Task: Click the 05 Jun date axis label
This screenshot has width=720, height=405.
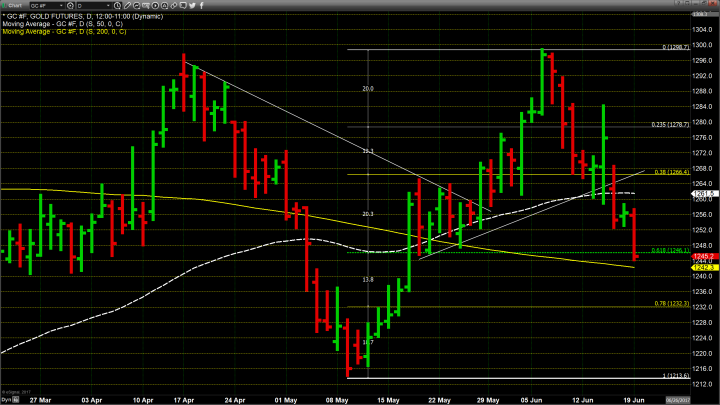Action: 531,400
